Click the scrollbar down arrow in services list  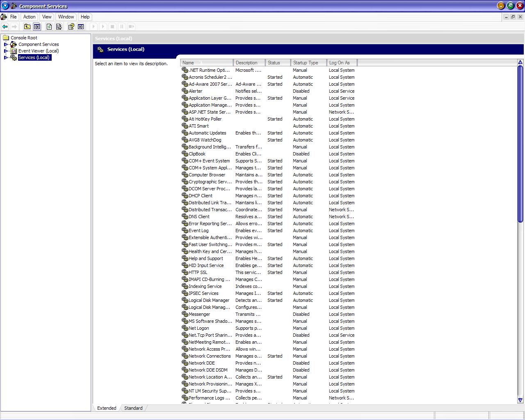click(520, 400)
